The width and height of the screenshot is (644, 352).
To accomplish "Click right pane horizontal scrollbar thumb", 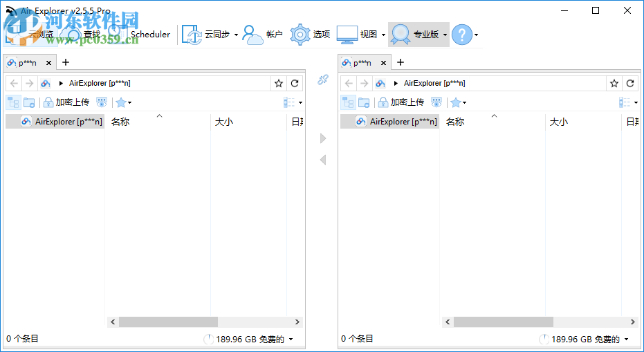I will click(504, 322).
